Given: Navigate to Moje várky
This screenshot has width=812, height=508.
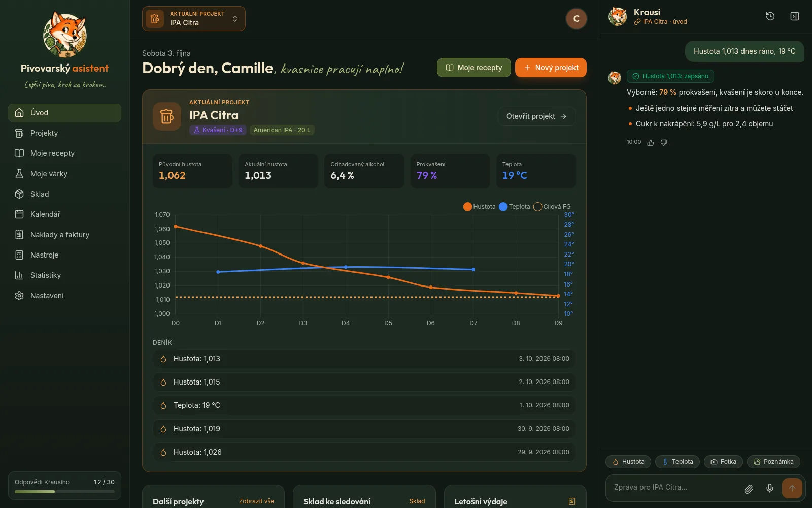Looking at the screenshot, I should 64,174.
